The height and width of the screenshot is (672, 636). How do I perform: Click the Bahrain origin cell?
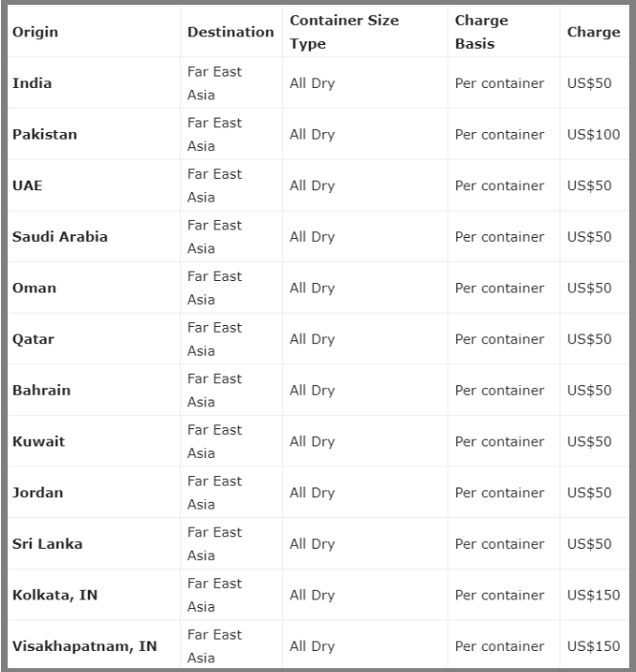[x=41, y=390]
